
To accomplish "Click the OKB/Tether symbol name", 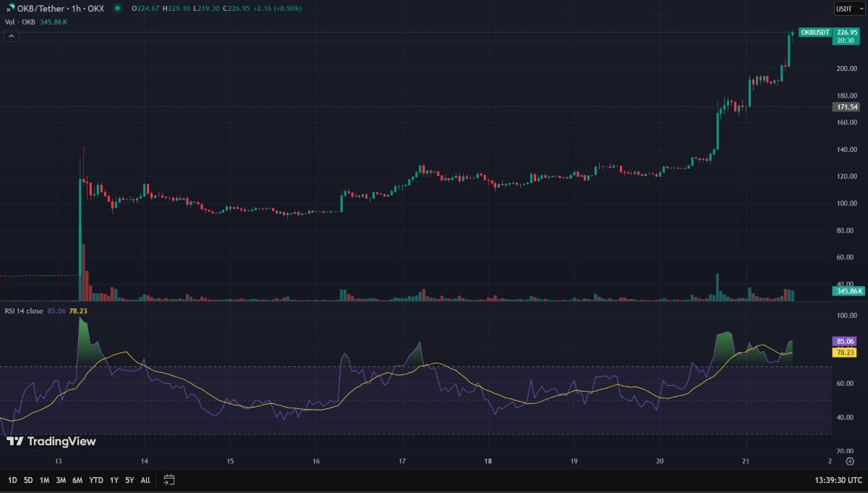I will click(x=41, y=9).
